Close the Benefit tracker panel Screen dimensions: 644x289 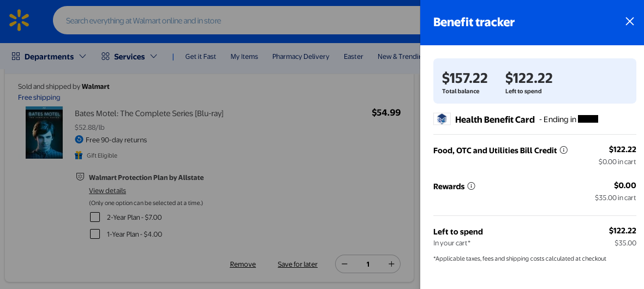630,21
